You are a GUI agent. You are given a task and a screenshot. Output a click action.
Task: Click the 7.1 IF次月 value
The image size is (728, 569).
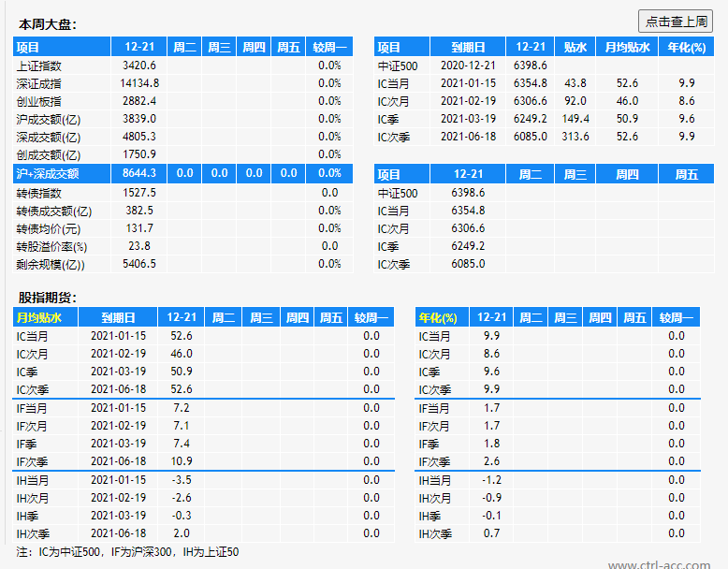tap(182, 426)
